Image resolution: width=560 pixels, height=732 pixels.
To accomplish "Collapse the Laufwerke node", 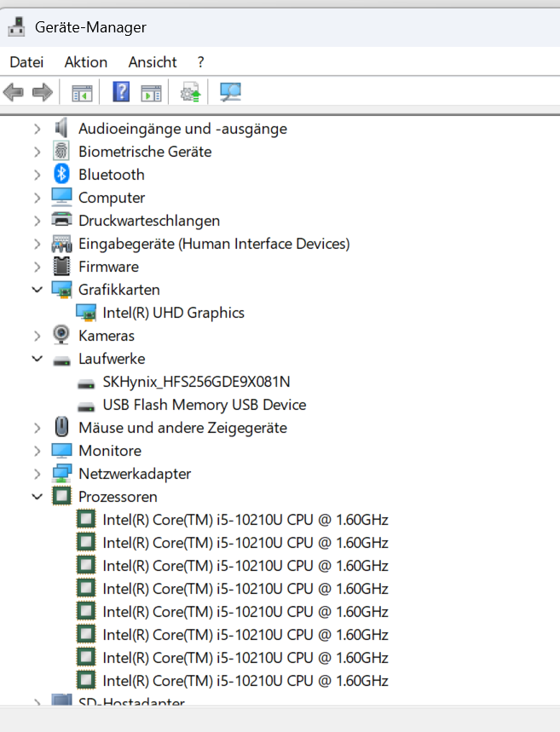I will pos(37,359).
